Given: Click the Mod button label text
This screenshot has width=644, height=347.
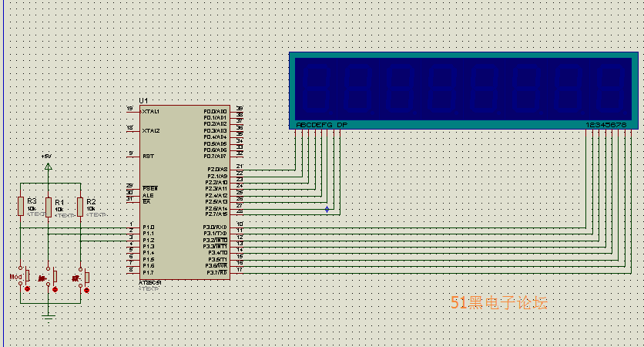Looking at the screenshot, I should 15,277.
